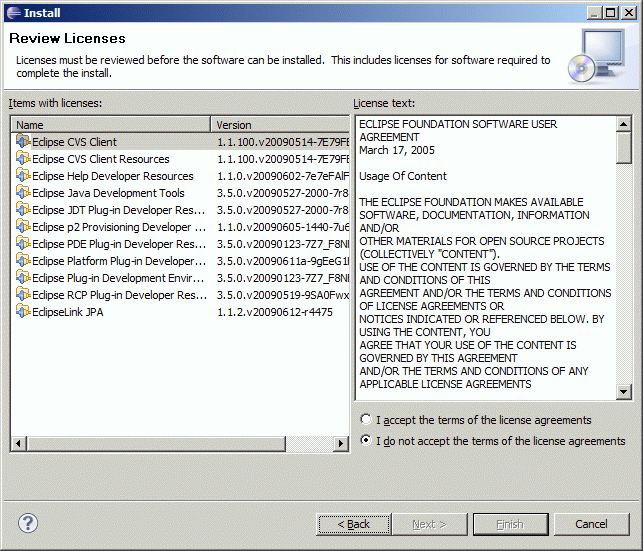This screenshot has height=551, width=643.
Task: Select Eclipse p2 Provisioning Developer row
Action: [x=180, y=227]
